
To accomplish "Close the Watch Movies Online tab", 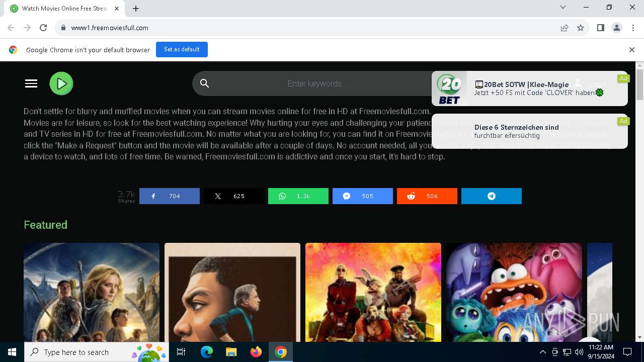I will 117,9.
